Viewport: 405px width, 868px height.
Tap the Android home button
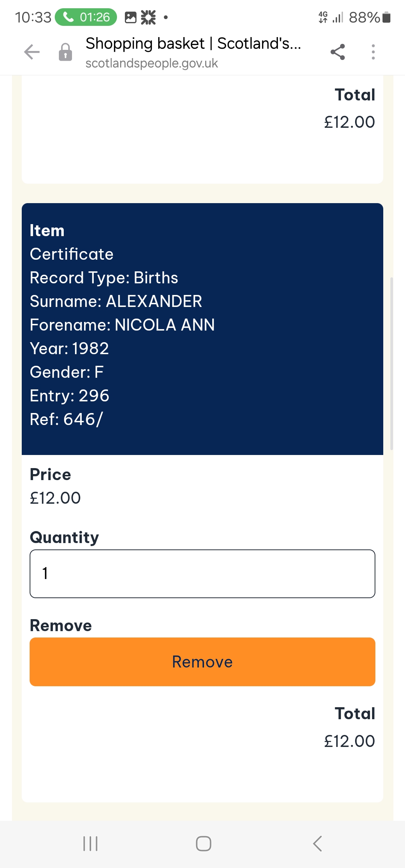pyautogui.click(x=204, y=844)
